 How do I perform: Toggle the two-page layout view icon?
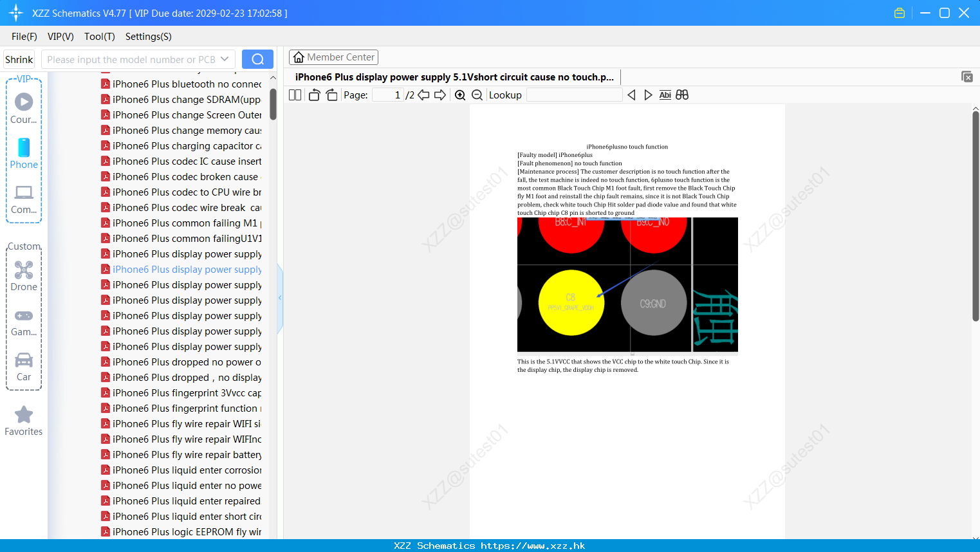(x=295, y=95)
